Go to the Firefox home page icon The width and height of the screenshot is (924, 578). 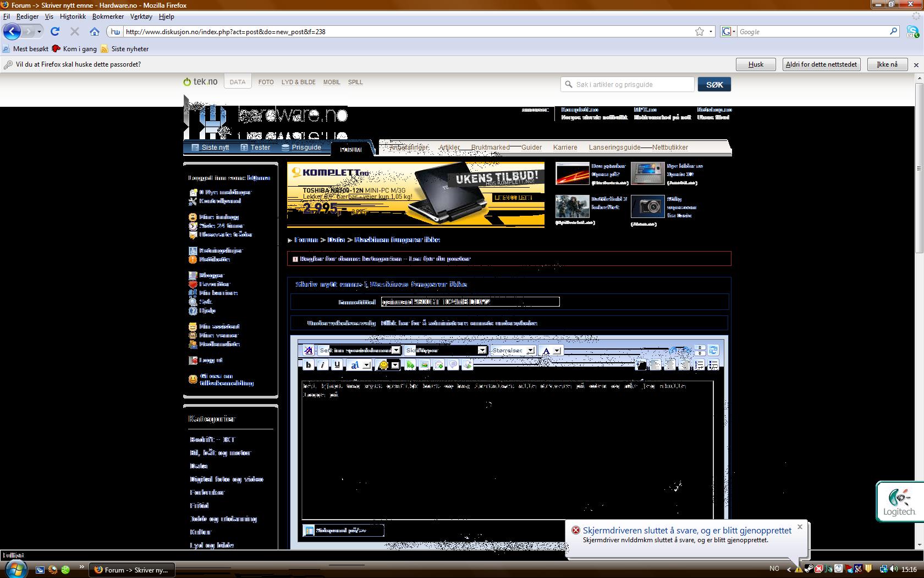[x=95, y=31]
